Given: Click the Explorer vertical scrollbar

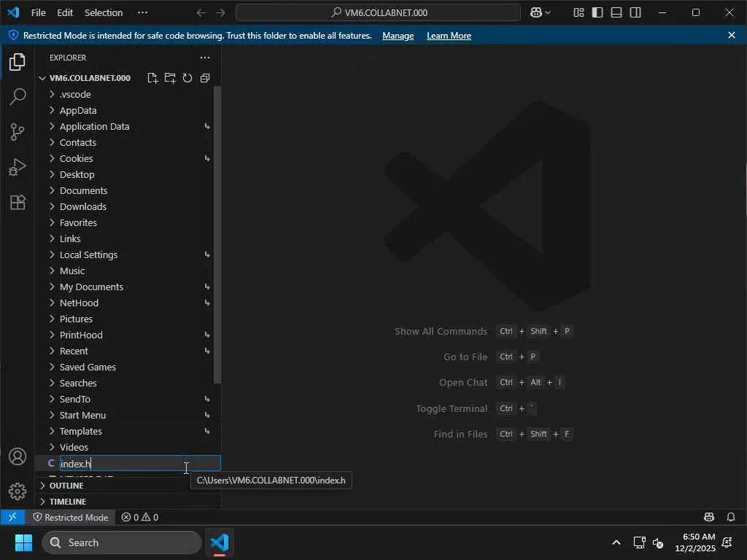Looking at the screenshot, I should click(217, 234).
